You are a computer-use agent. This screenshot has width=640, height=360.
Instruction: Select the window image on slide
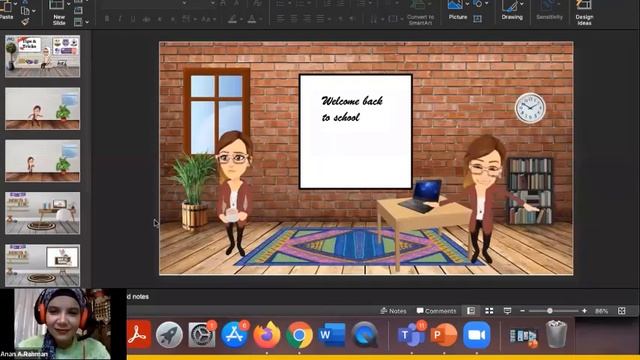(217, 110)
